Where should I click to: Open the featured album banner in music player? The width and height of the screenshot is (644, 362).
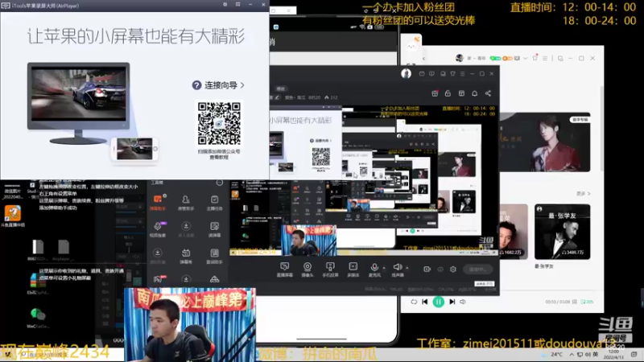click(545, 142)
